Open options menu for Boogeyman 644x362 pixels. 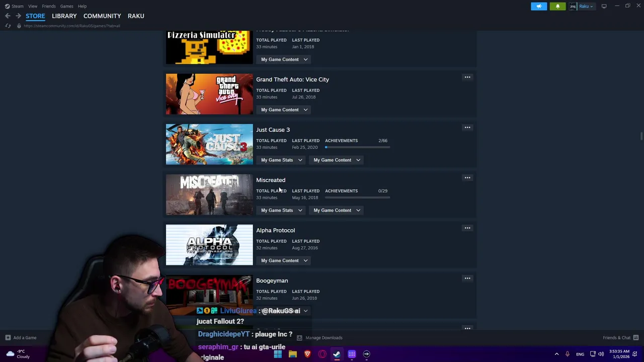coord(467,279)
